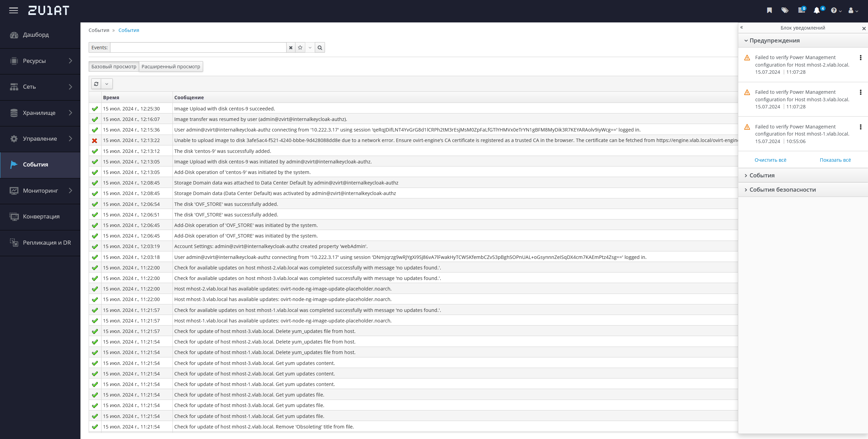Expand Управление menu

[40, 139]
